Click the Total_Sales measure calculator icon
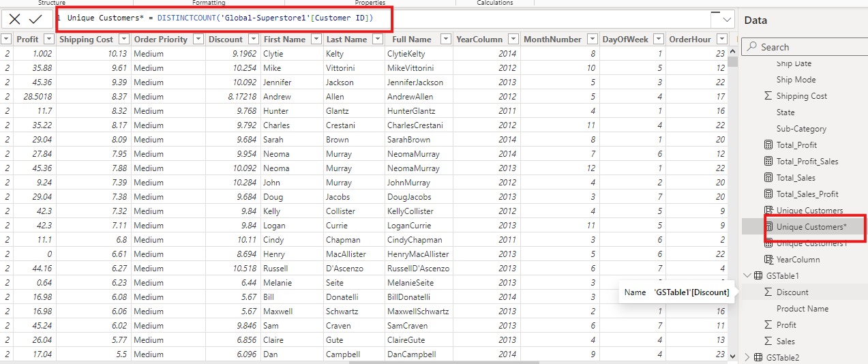This screenshot has width=868, height=364. [768, 178]
